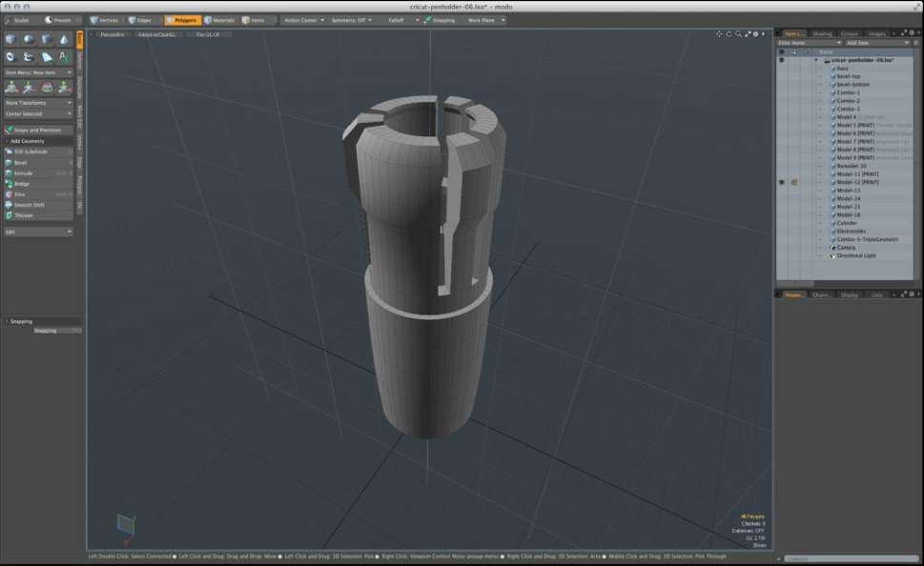Toggle visibility of cricut-penholder-06.lxo scene

coord(782,60)
